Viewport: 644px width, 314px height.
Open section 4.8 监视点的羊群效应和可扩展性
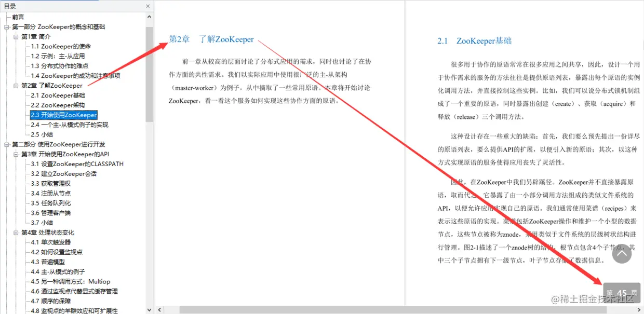[74, 311]
